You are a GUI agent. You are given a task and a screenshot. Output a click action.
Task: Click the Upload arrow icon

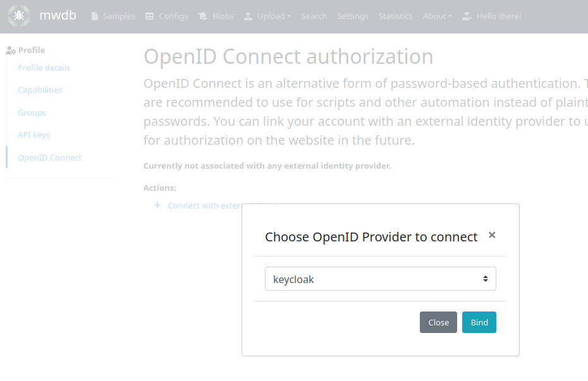coord(248,16)
